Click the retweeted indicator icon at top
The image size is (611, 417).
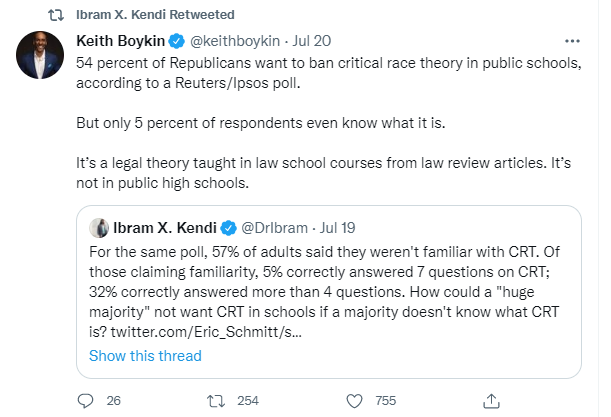click(57, 15)
